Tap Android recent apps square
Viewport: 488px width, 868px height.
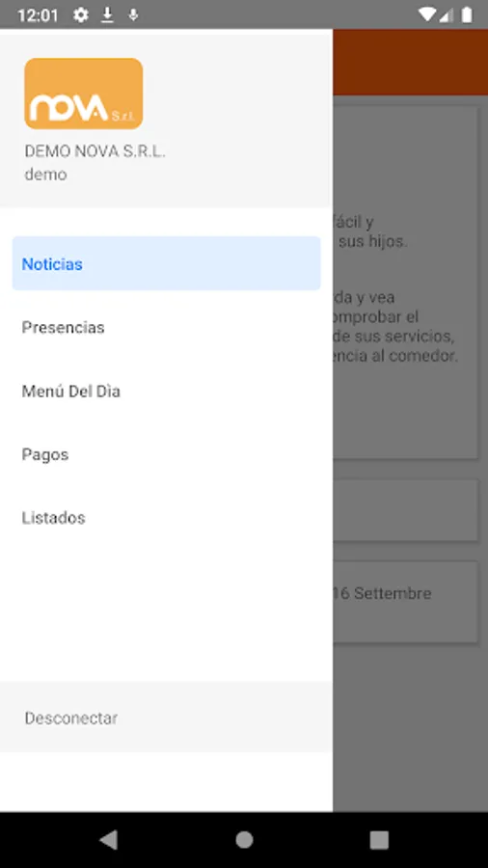click(379, 840)
